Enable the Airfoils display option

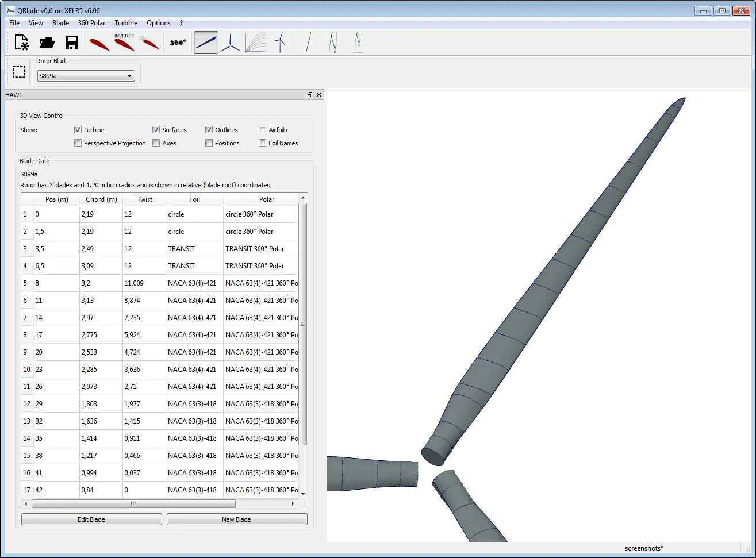tap(262, 129)
